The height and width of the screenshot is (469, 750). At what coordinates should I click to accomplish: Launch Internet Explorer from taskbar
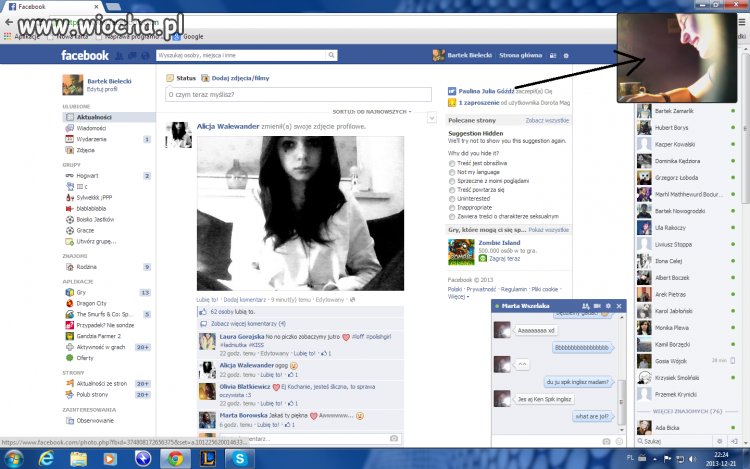point(46,459)
